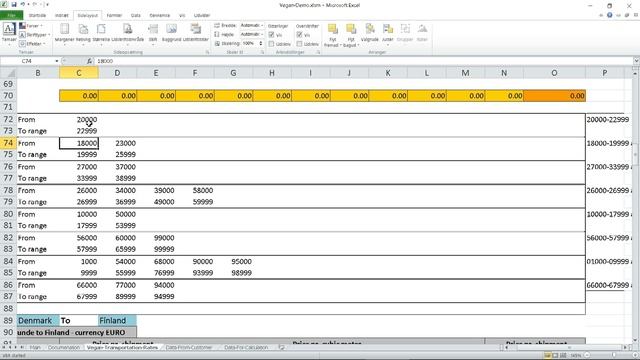Screen dimensions: 640x360
Task: Switch to Normal view in status bar
Action: point(547,356)
